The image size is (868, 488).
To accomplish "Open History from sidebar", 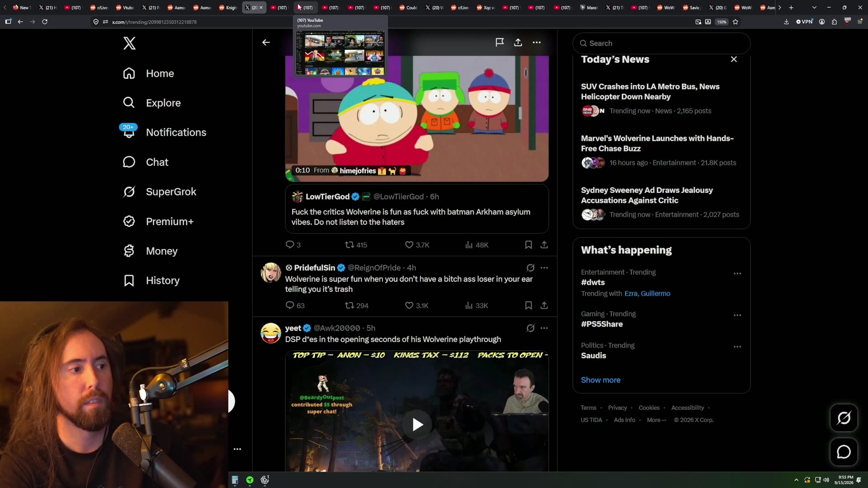I will point(151,281).
